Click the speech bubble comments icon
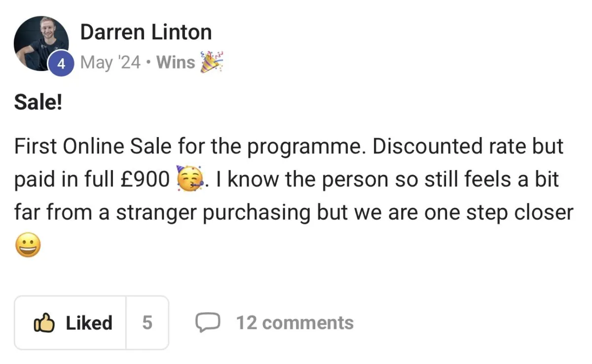The width and height of the screenshot is (592, 364). point(207,323)
